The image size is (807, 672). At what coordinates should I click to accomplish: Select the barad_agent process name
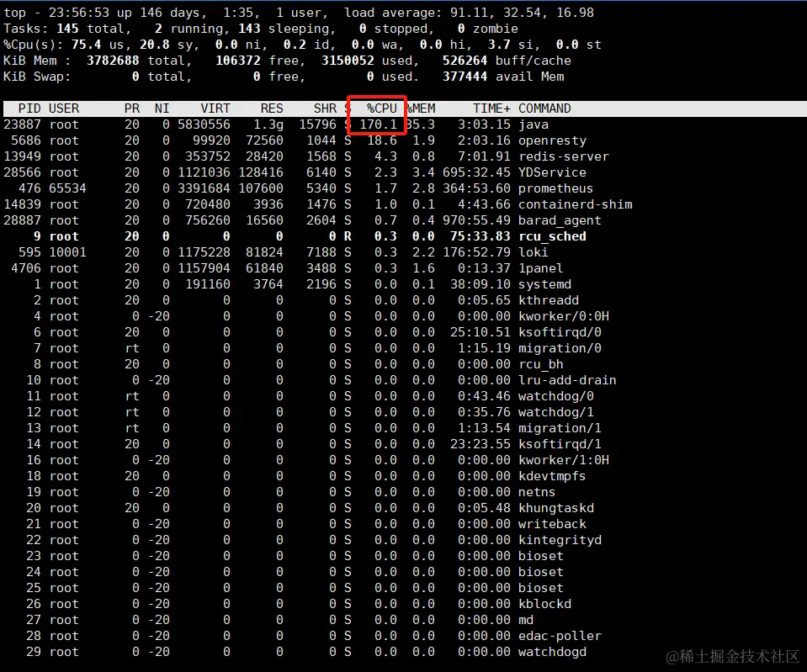[560, 220]
